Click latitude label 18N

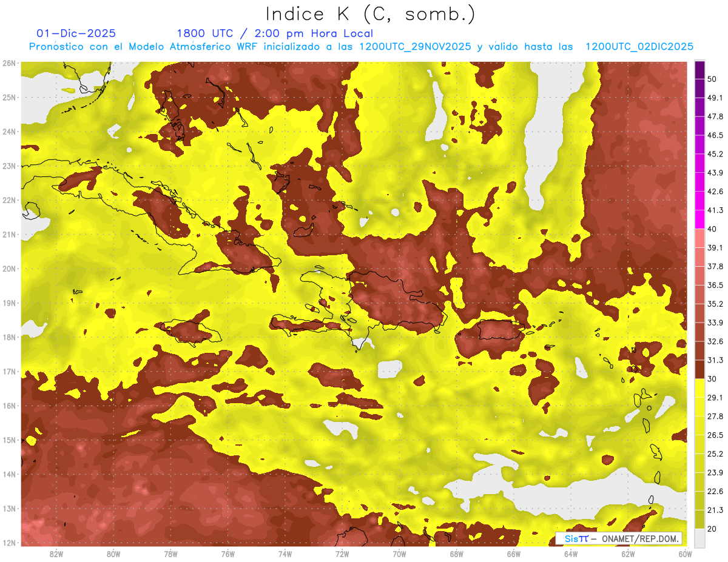point(9,337)
